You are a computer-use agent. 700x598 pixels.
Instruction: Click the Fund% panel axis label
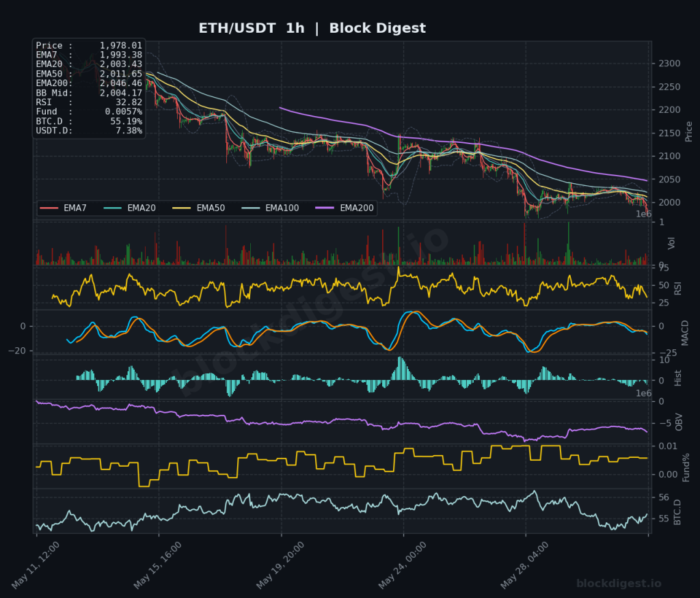tap(686, 467)
